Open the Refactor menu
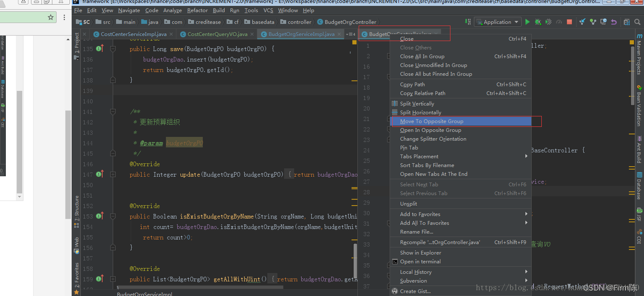Image resolution: width=644 pixels, height=296 pixels. [x=197, y=10]
